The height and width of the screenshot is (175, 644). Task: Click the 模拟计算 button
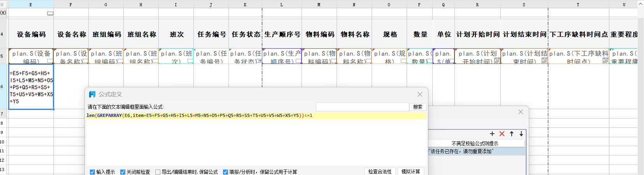pyautogui.click(x=411, y=171)
